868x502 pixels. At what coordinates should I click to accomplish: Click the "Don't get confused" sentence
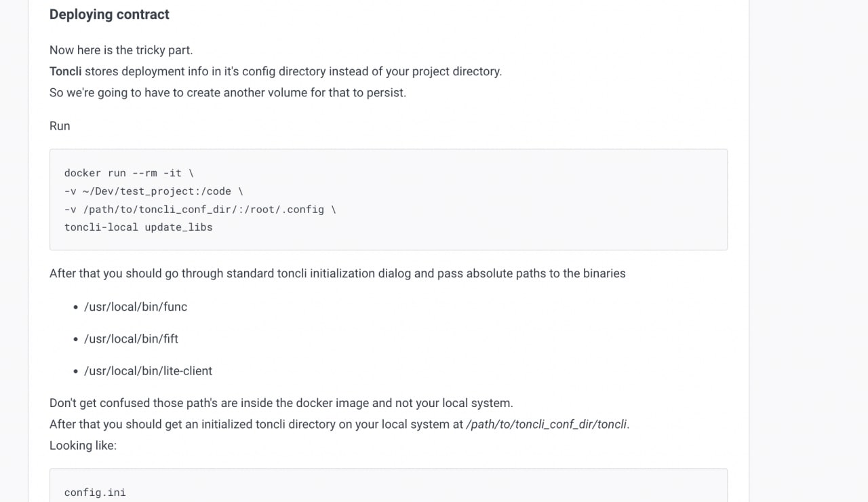click(x=281, y=403)
